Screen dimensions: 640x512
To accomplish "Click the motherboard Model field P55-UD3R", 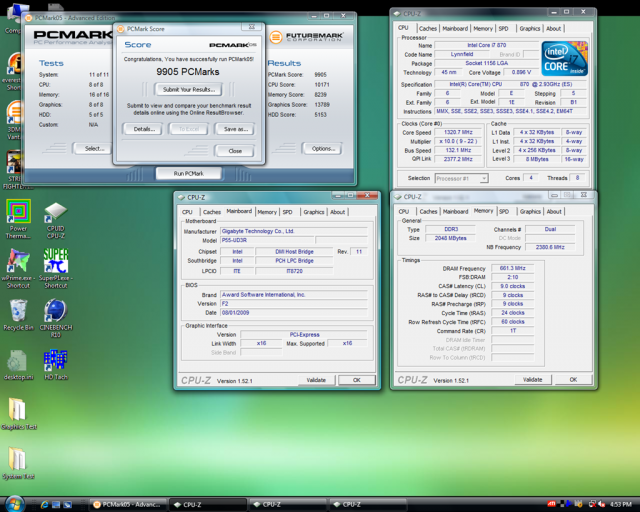I will click(x=267, y=240).
